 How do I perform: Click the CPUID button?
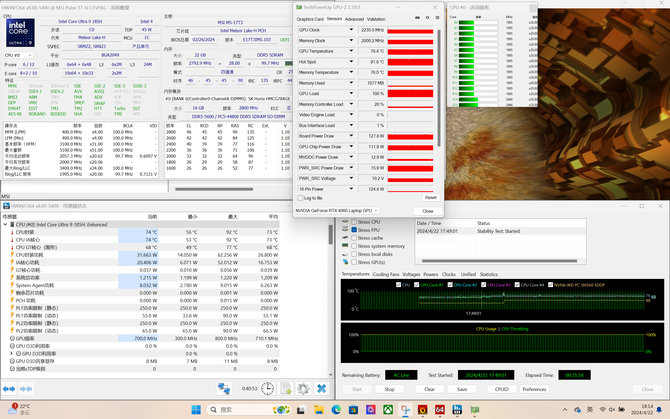tap(502, 389)
